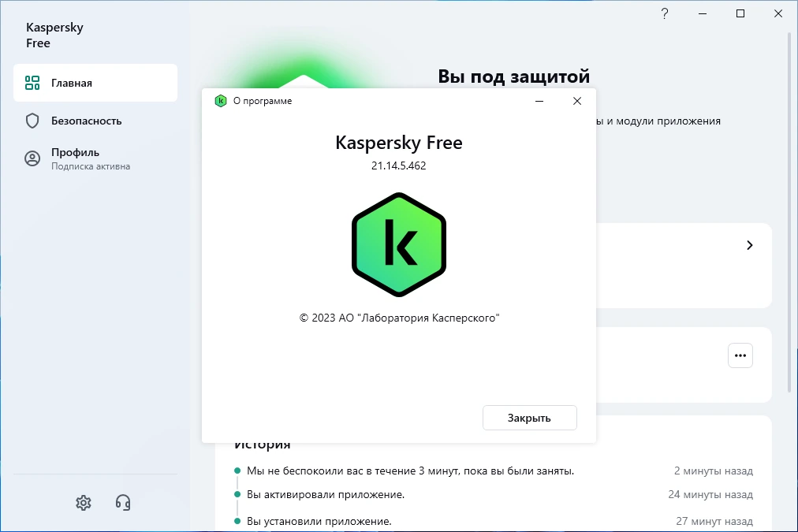Click the user avatar icon beside Профиль
This screenshot has width=798, height=532.
tap(32, 158)
